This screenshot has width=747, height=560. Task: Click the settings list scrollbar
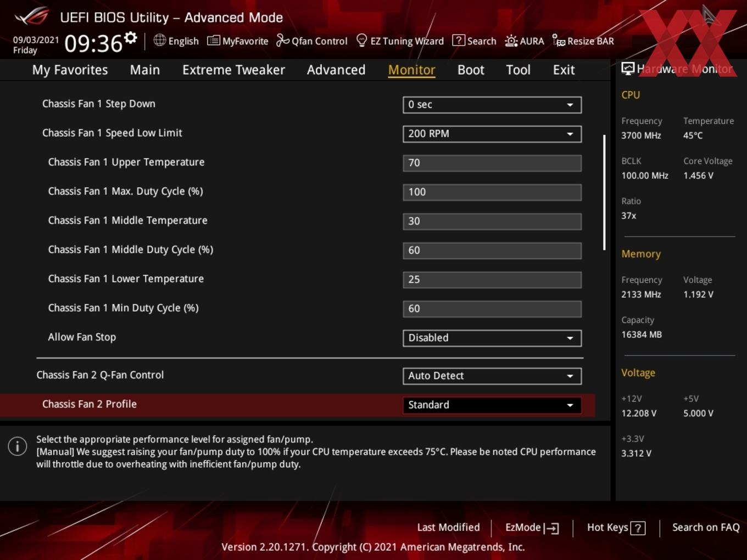[604, 192]
